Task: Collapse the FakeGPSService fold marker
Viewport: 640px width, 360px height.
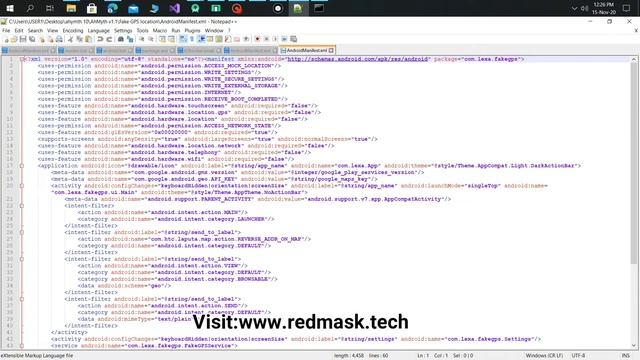Action: 22,346
